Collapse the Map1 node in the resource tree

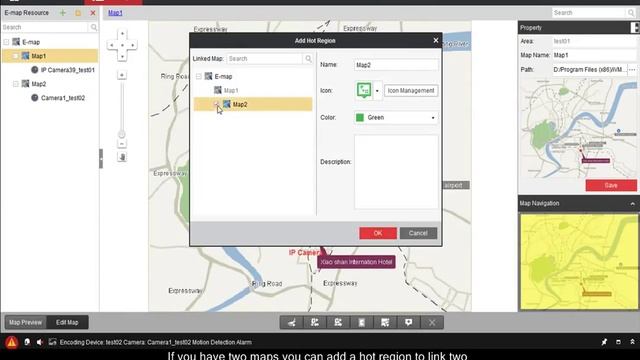point(16,56)
